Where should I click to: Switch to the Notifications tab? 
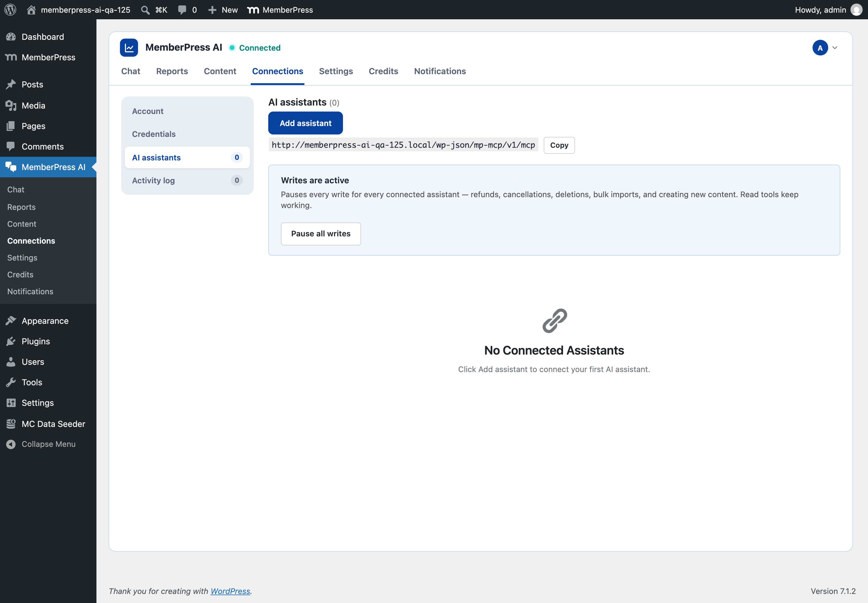click(440, 71)
